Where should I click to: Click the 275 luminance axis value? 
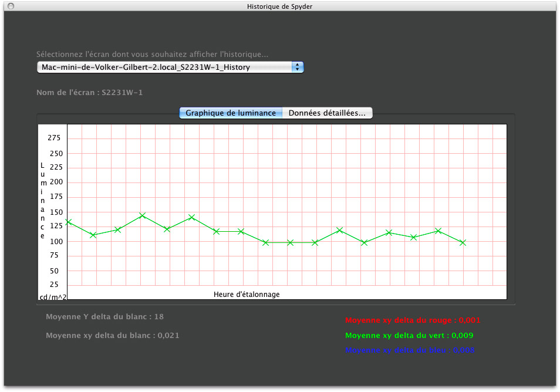point(54,138)
